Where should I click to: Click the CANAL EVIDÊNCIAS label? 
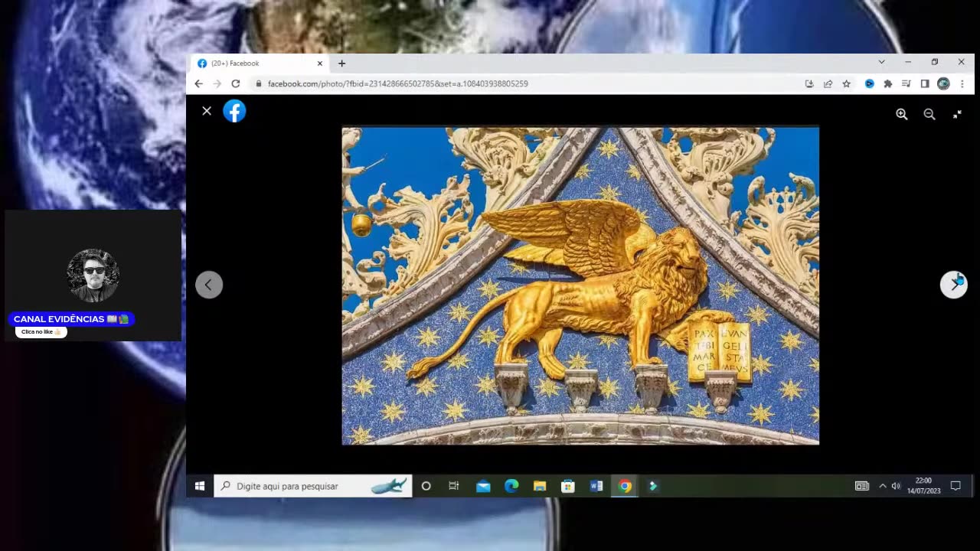tap(71, 319)
